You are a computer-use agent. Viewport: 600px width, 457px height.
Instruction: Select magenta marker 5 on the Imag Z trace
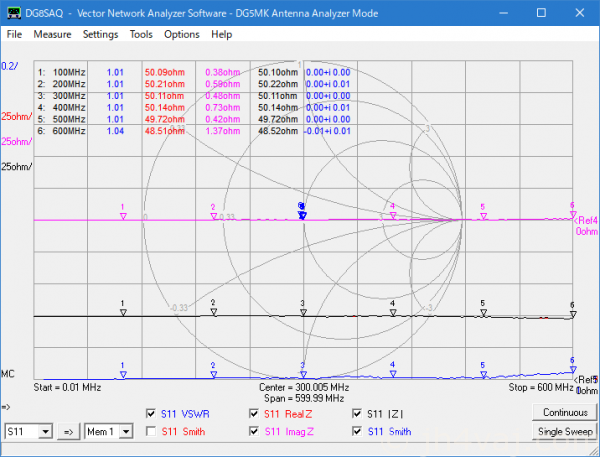pos(482,214)
